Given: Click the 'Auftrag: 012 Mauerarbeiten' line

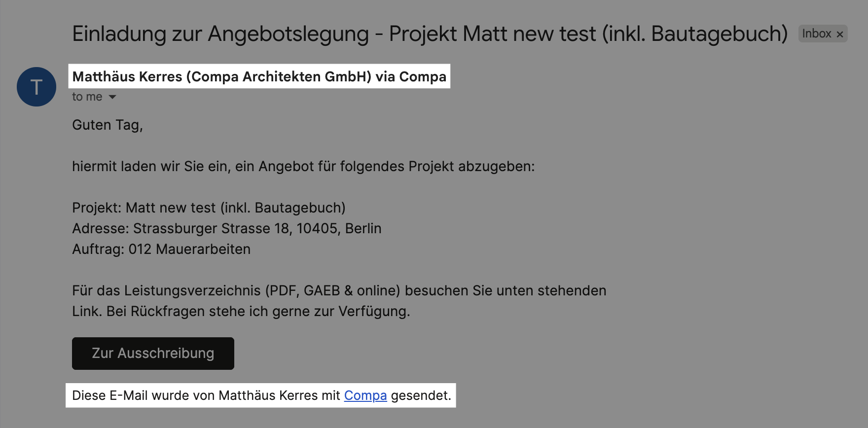Looking at the screenshot, I should [x=161, y=249].
